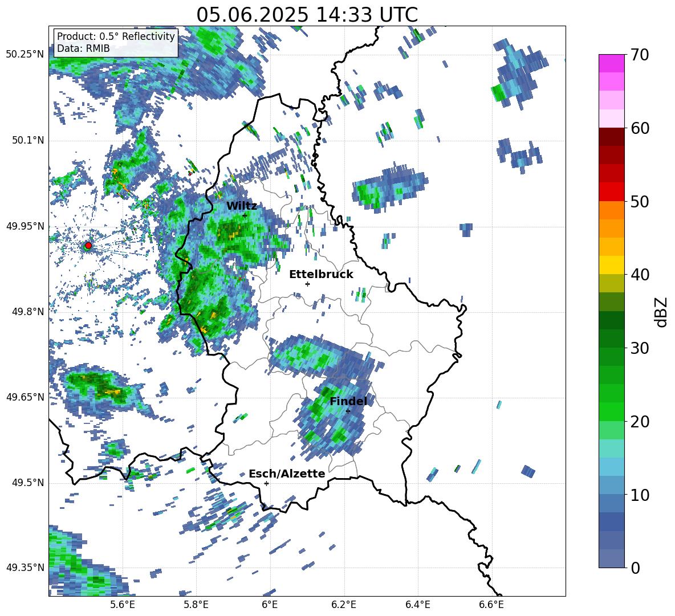Click the yellow colorbar segment at 40
The height and width of the screenshot is (616, 675).
pyautogui.click(x=611, y=265)
